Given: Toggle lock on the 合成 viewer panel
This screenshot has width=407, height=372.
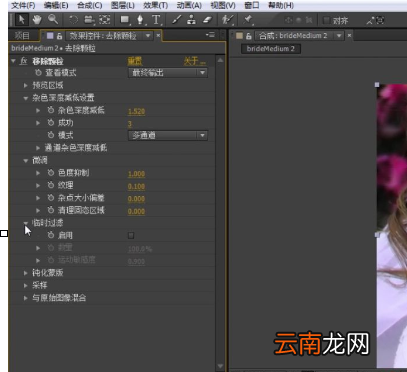Looking at the screenshot, I should (x=249, y=36).
